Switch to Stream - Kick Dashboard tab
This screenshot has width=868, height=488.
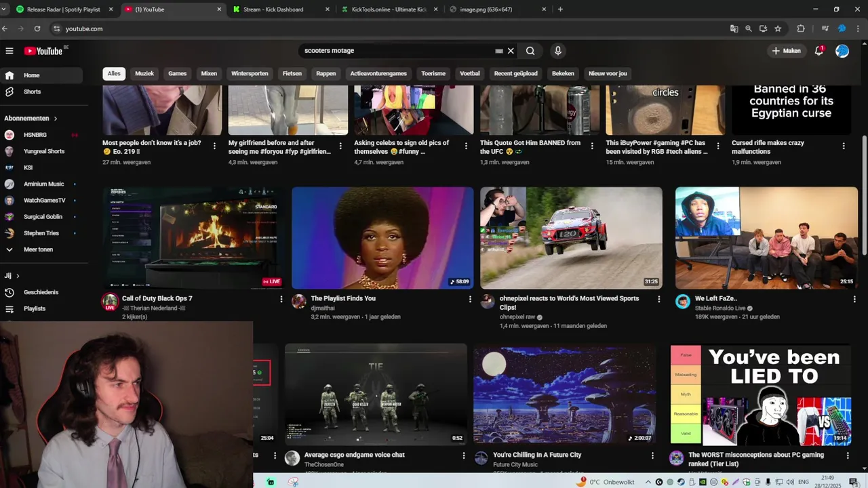281,9
